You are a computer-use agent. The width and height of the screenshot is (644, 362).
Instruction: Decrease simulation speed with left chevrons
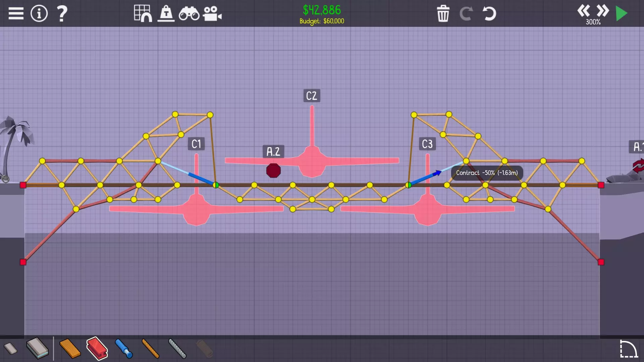(x=584, y=11)
